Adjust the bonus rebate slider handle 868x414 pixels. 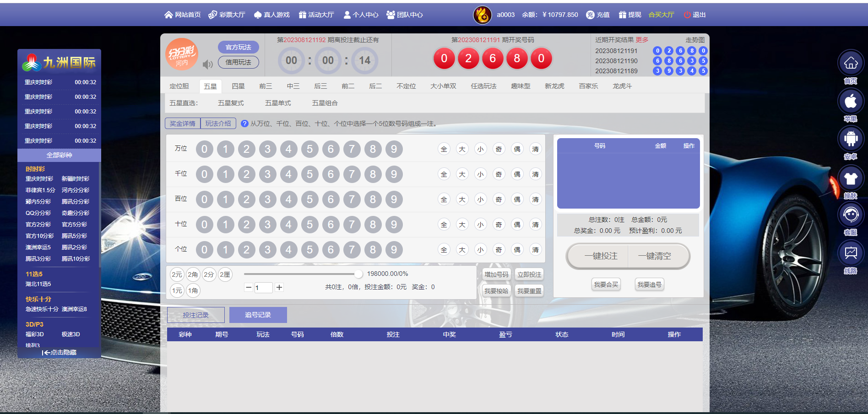(x=358, y=274)
